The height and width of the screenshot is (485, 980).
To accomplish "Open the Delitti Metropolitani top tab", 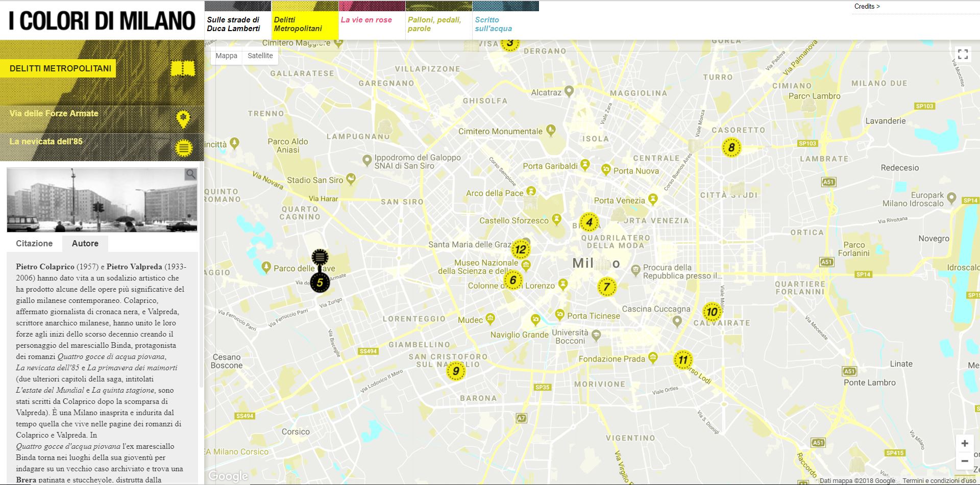I will [305, 20].
